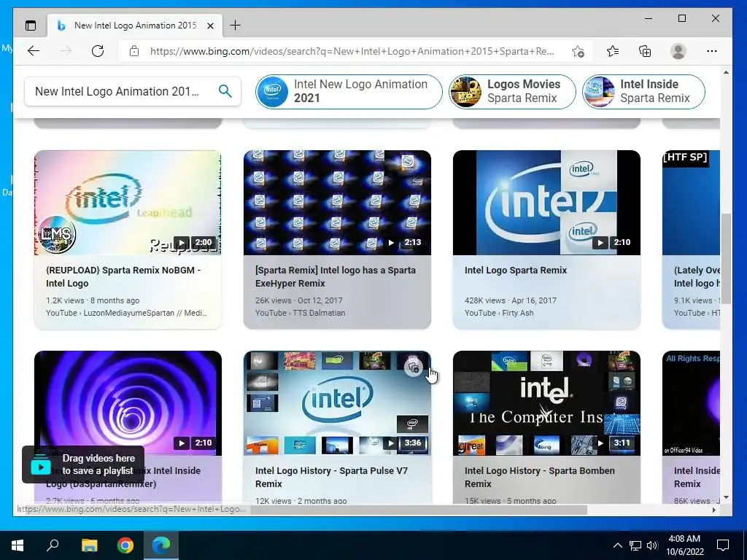747x560 pixels.
Task: Click the horizontal scroll right arrow
Action: [713, 510]
